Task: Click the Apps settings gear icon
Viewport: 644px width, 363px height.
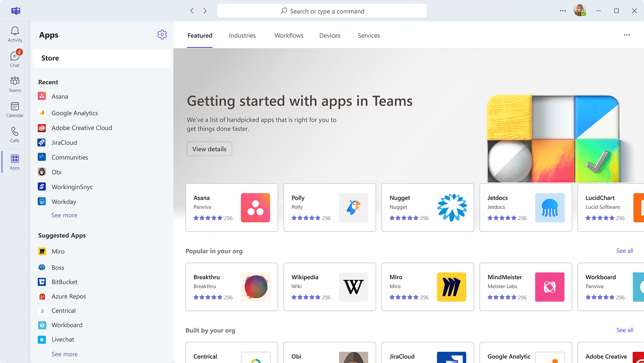Action: [x=162, y=35]
